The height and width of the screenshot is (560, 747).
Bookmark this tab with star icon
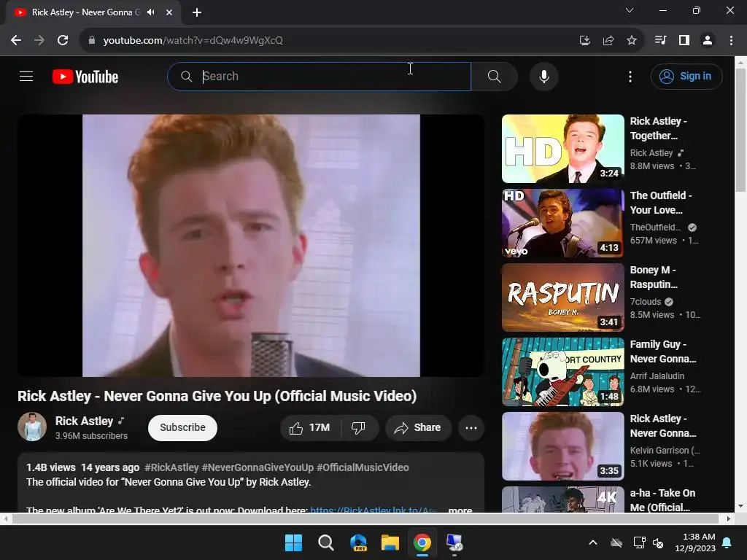631,40
